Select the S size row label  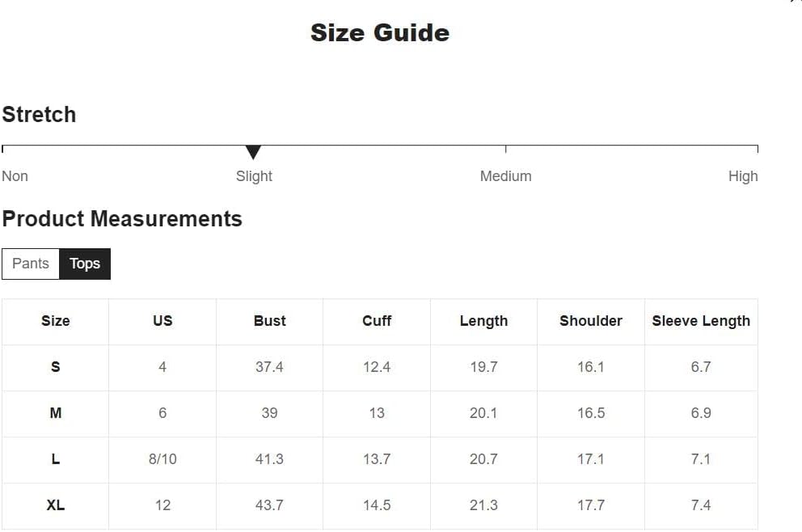click(x=55, y=367)
